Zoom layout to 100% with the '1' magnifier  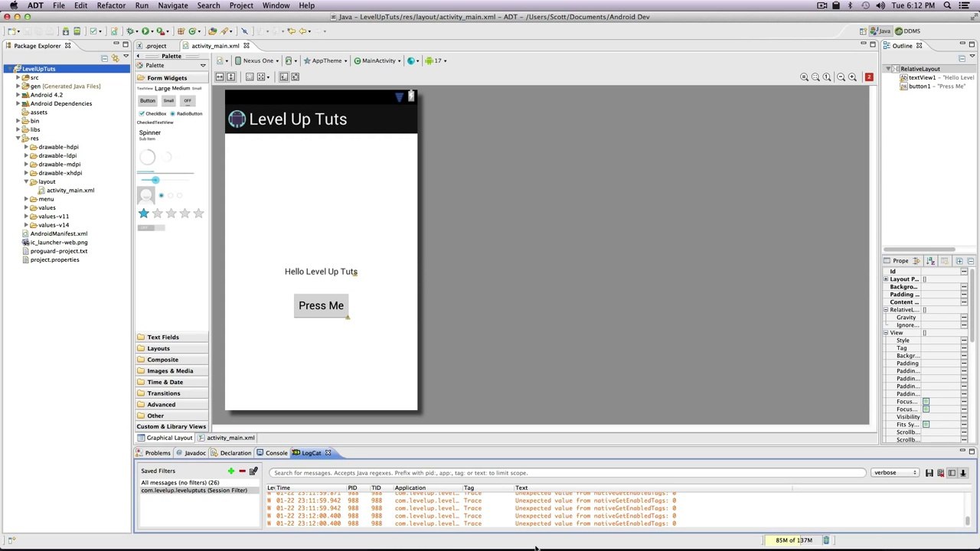coord(827,77)
